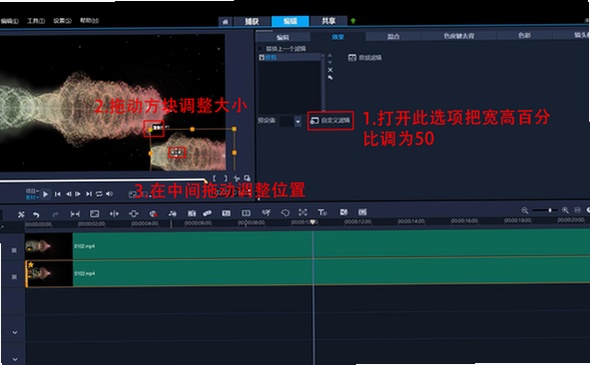Open the title text tool icon
This screenshot has width=590, height=365.
pyautogui.click(x=322, y=213)
